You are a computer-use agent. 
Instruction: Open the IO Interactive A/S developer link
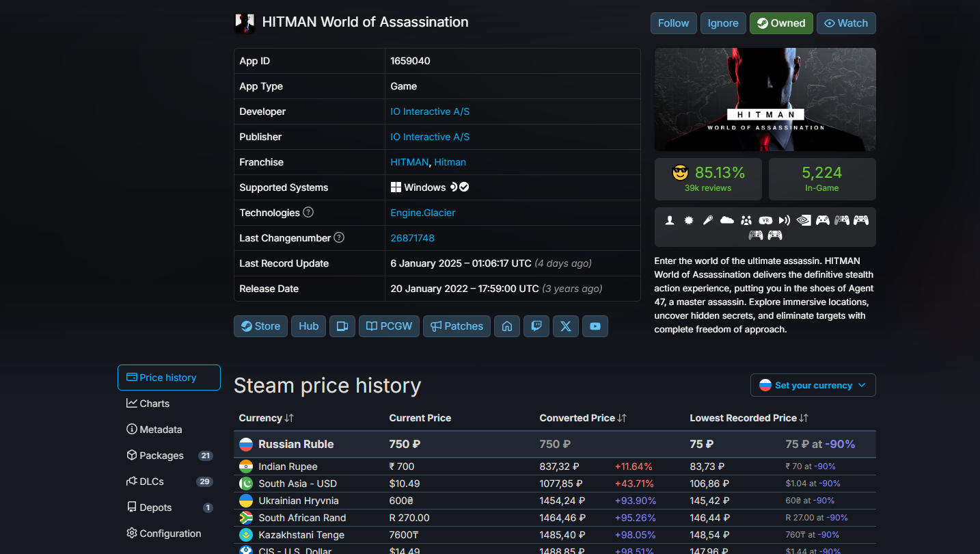[x=430, y=111]
